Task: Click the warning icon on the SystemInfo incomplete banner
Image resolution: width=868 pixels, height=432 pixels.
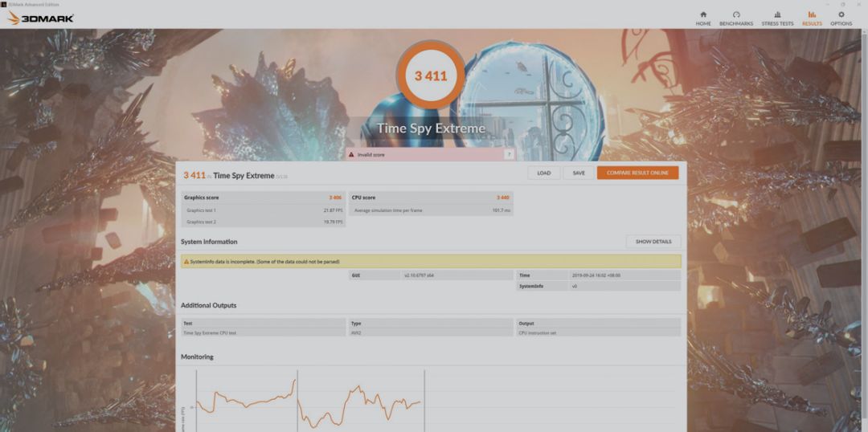Action: click(x=186, y=262)
